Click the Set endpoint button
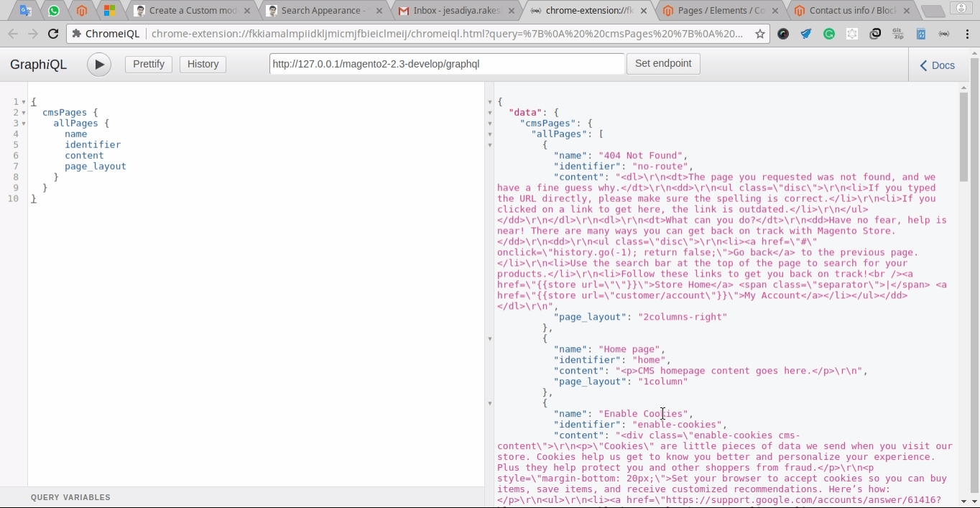 pyautogui.click(x=662, y=63)
